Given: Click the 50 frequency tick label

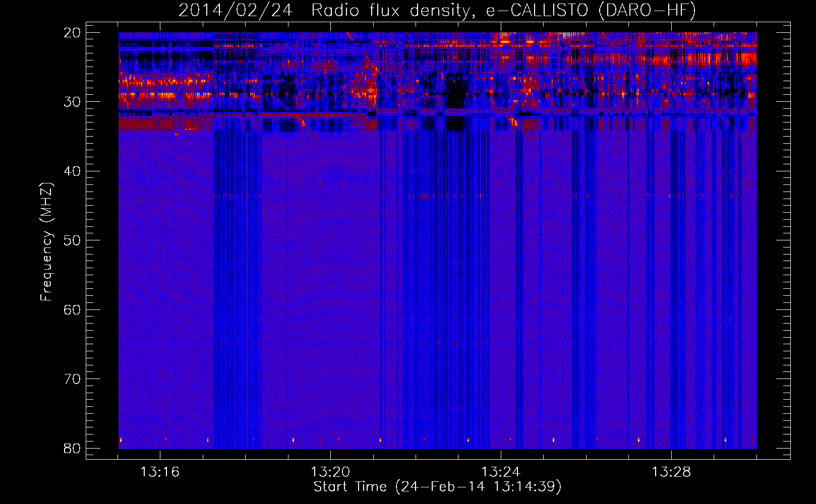Looking at the screenshot, I should point(73,240).
